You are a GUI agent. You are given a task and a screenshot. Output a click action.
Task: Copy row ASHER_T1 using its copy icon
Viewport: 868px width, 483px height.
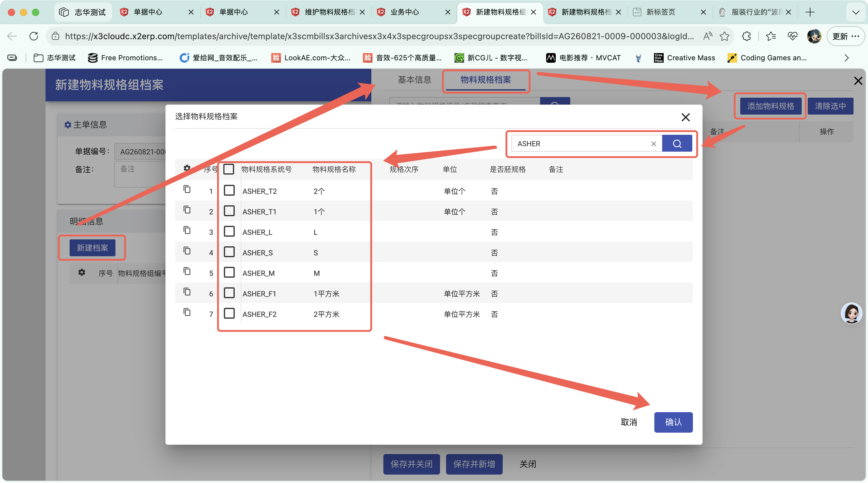click(187, 210)
